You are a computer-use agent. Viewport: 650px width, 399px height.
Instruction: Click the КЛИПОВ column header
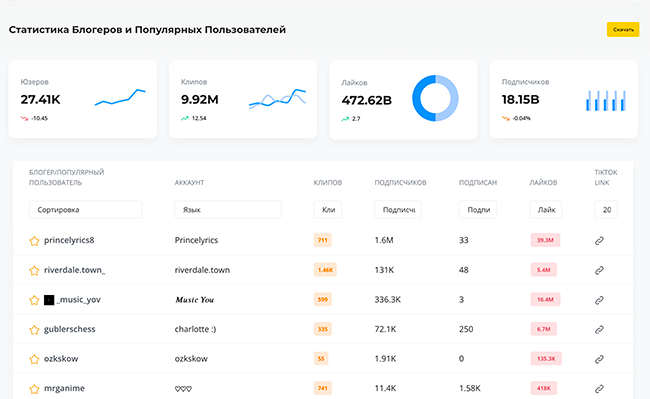pos(328,183)
